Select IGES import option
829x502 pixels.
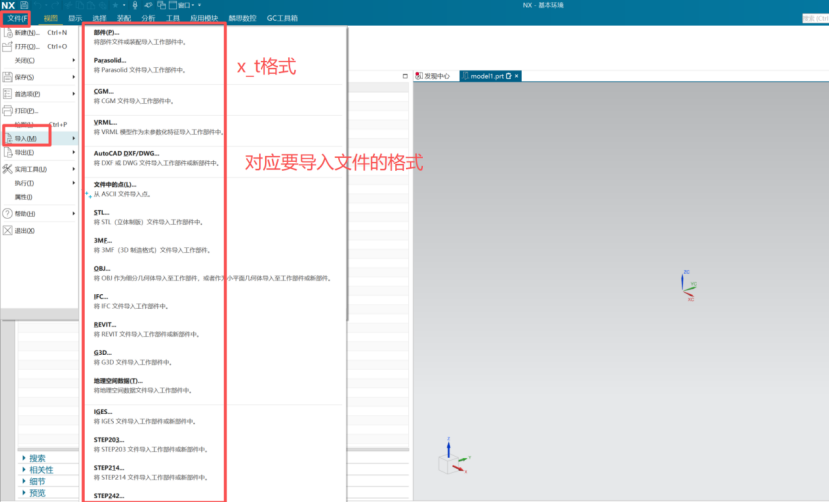point(103,411)
